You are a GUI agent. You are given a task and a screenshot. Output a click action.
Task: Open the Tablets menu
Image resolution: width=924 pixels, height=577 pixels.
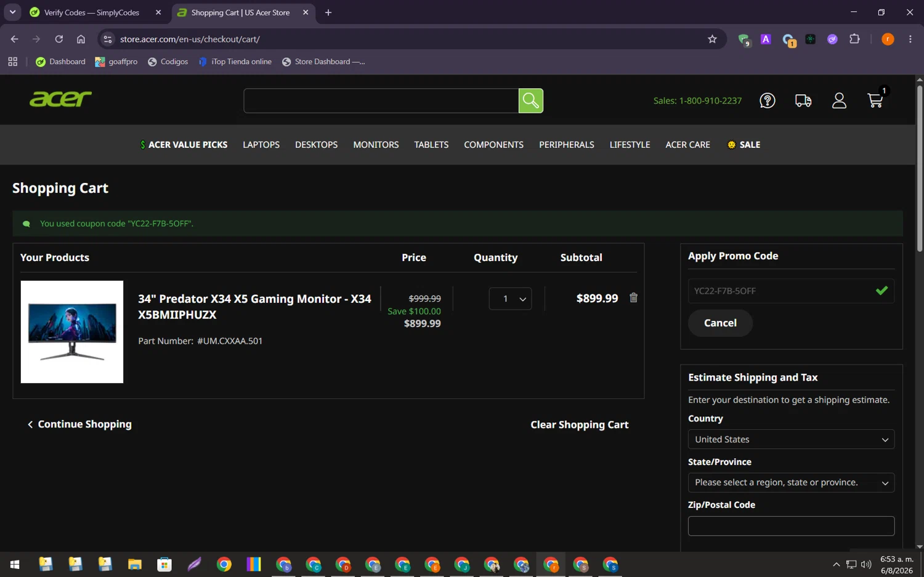431,145
